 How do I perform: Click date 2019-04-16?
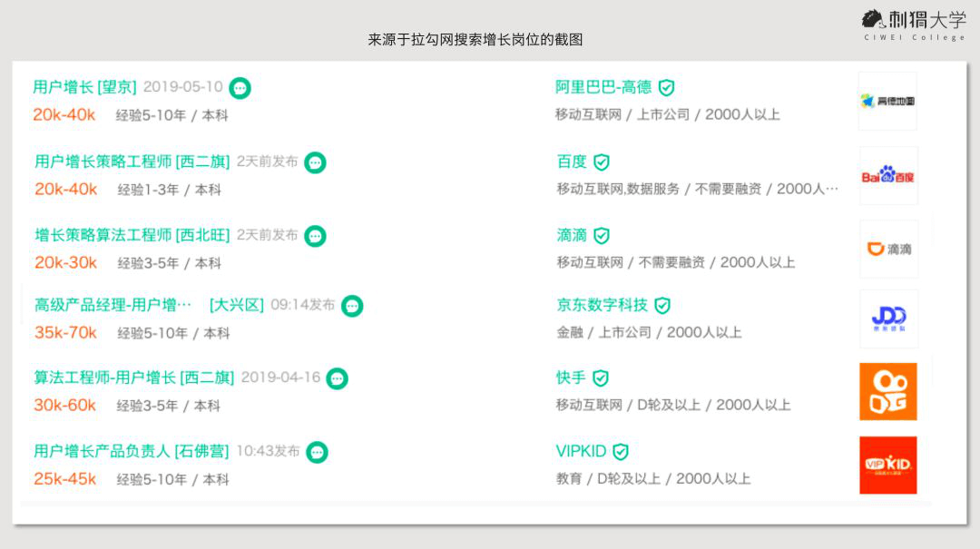280,377
